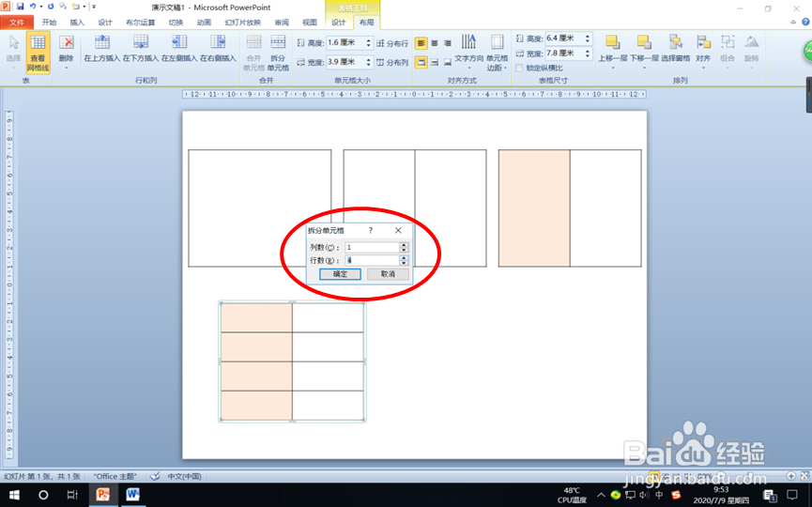The width and height of the screenshot is (812, 507).
Task: Toggle align text to cell top
Action: click(x=421, y=62)
